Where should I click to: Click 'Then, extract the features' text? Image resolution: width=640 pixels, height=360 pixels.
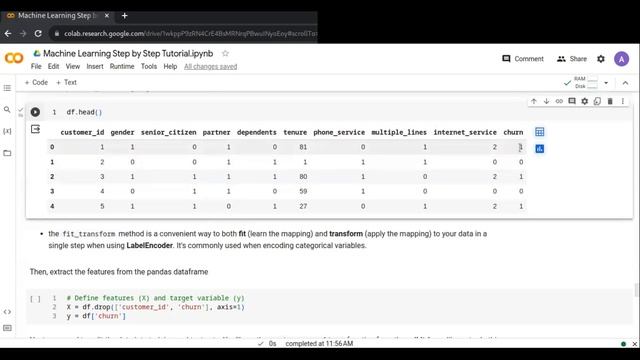[x=119, y=272]
